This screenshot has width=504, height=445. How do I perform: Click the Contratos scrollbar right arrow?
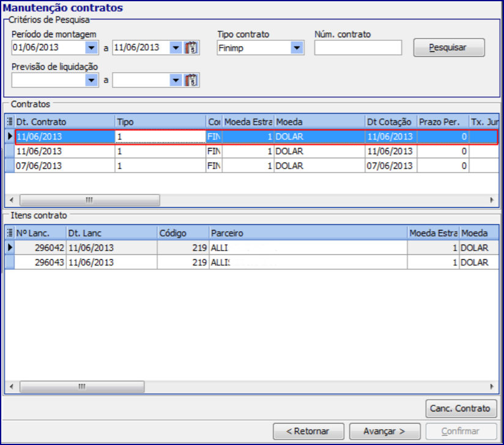click(492, 200)
